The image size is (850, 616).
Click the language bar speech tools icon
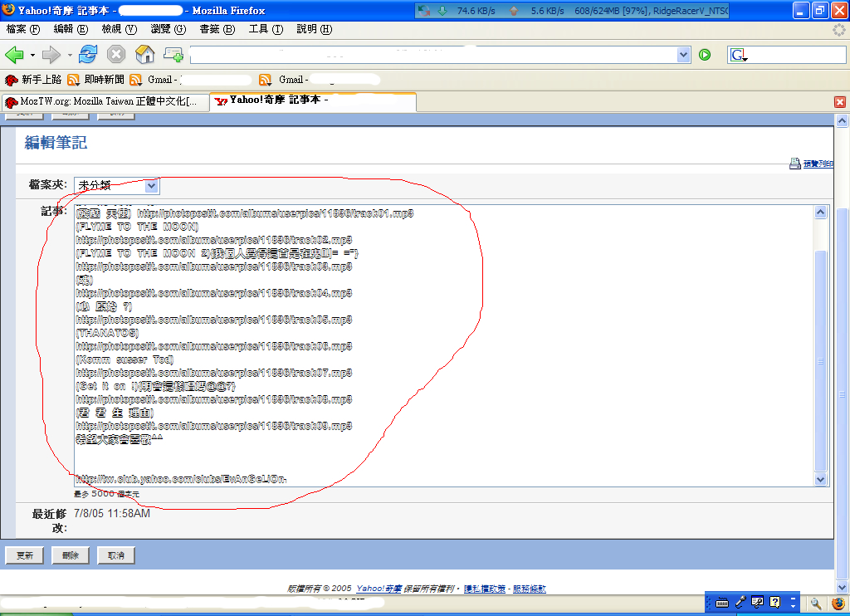click(x=758, y=603)
